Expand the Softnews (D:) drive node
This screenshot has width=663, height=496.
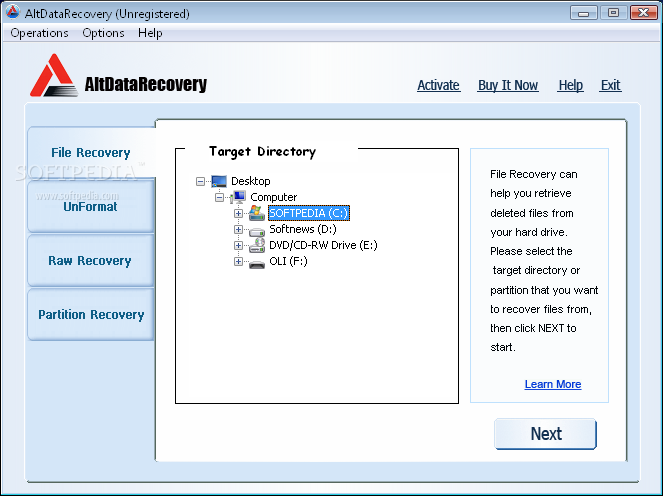point(238,230)
